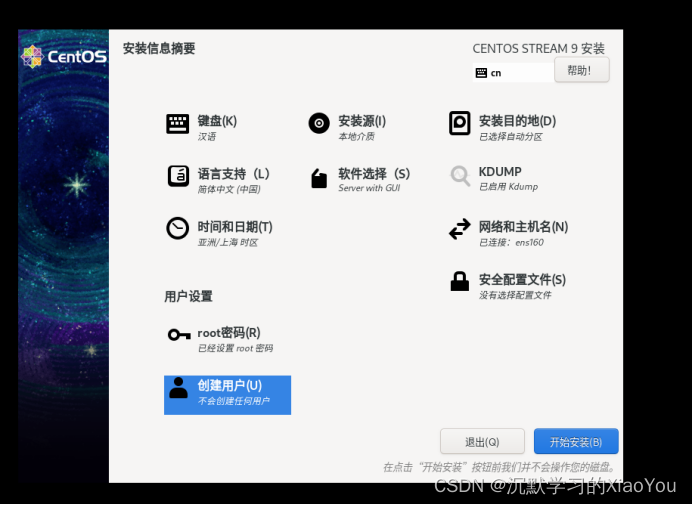Image resolution: width=692 pixels, height=505 pixels.
Task: Click the CentOS logo in sidebar
Action: (64, 57)
